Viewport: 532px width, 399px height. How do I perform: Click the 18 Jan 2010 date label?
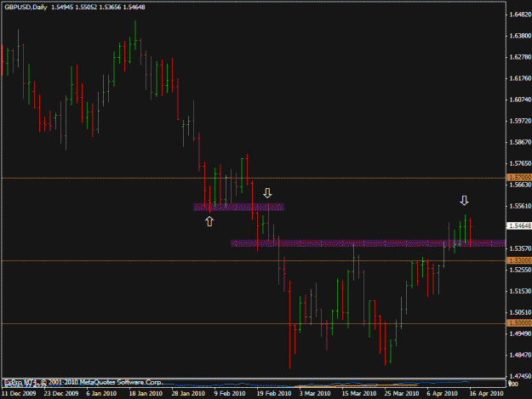146,394
